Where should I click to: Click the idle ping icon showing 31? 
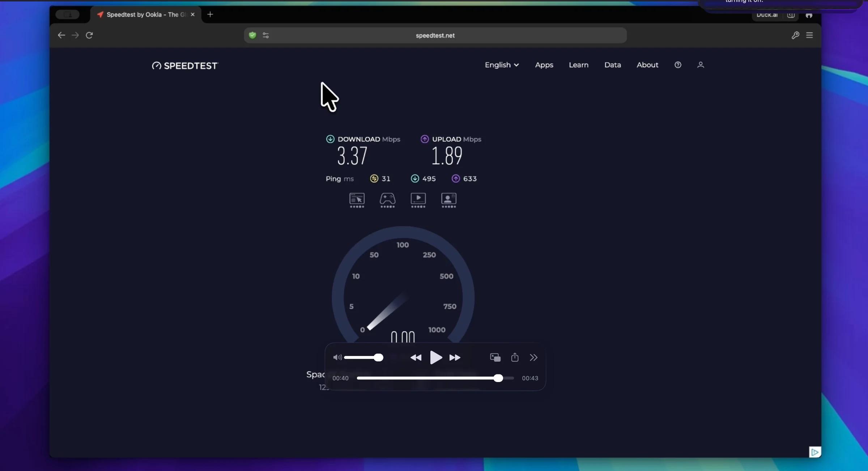point(374,178)
